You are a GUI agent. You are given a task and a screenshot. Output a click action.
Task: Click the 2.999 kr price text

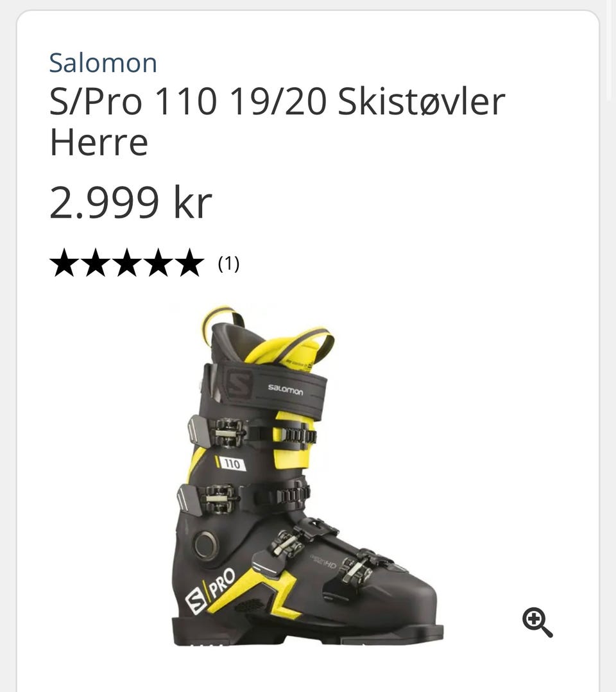(131, 203)
